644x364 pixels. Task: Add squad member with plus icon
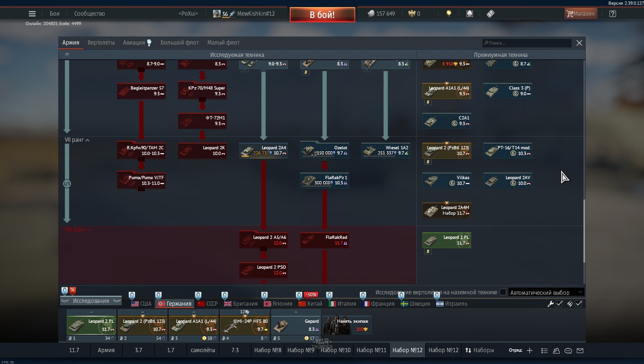(x=529, y=350)
